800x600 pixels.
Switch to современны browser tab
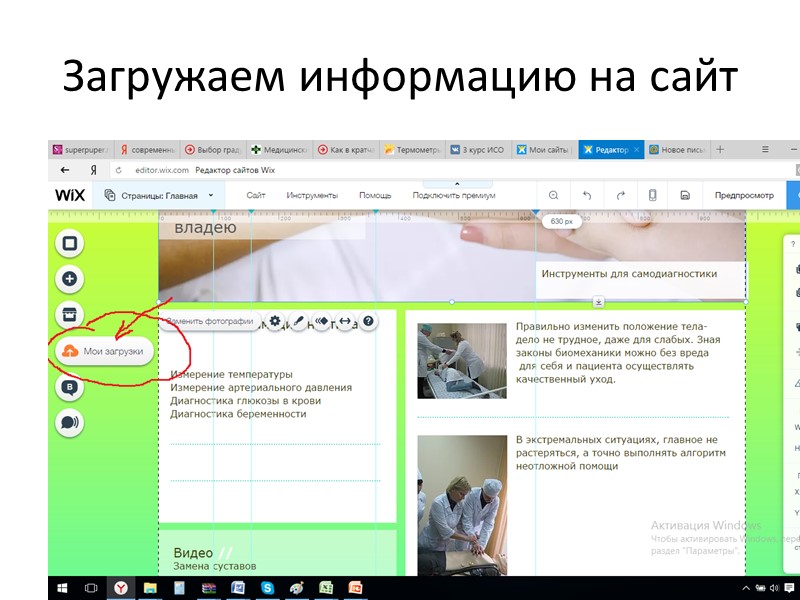click(x=147, y=149)
